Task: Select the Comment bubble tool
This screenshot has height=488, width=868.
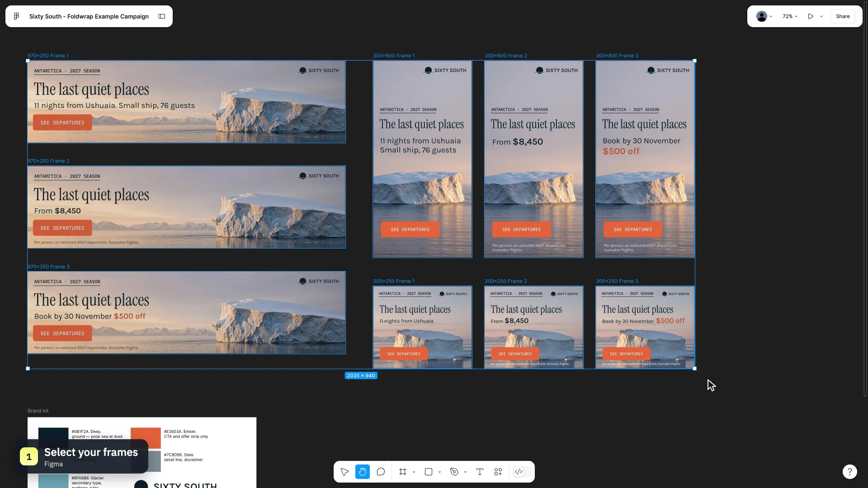Action: coord(381,472)
